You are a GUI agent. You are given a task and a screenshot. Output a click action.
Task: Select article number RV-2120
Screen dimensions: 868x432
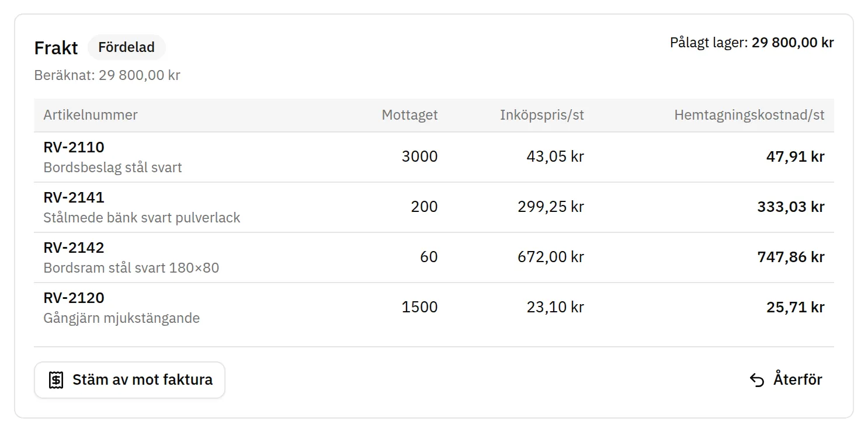coord(74,298)
